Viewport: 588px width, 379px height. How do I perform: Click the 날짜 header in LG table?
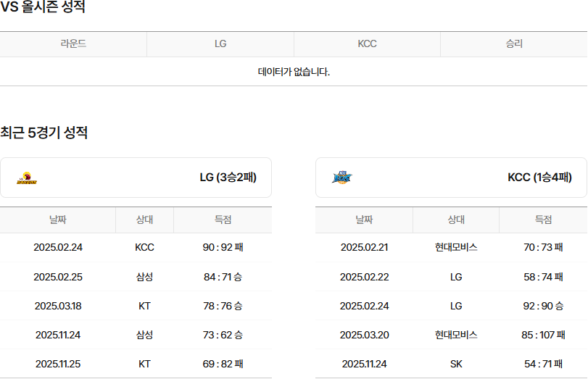(x=58, y=220)
